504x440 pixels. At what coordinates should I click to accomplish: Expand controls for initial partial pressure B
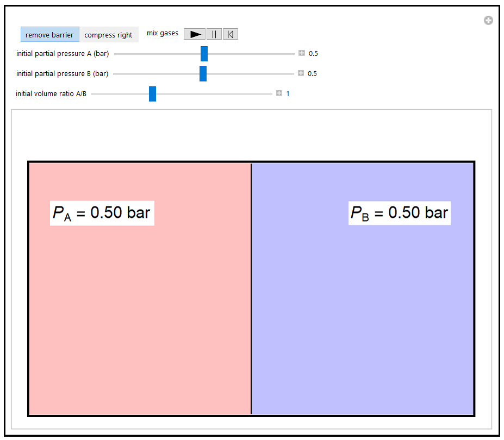tap(301, 73)
